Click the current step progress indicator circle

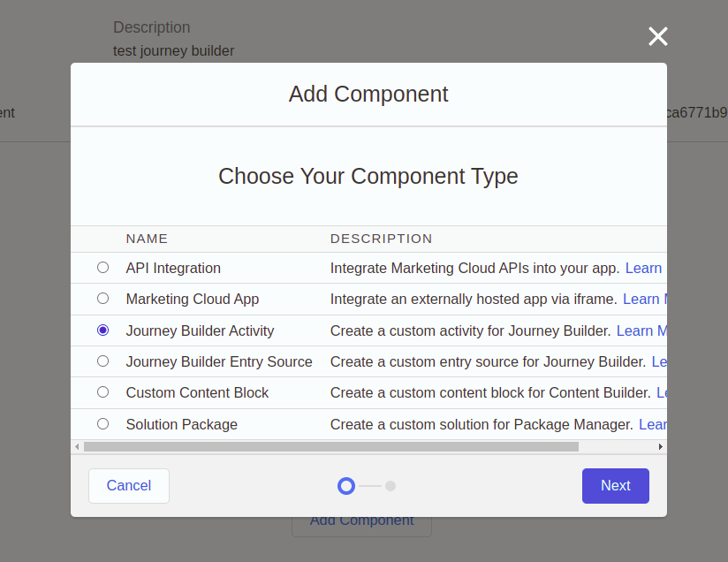click(346, 486)
